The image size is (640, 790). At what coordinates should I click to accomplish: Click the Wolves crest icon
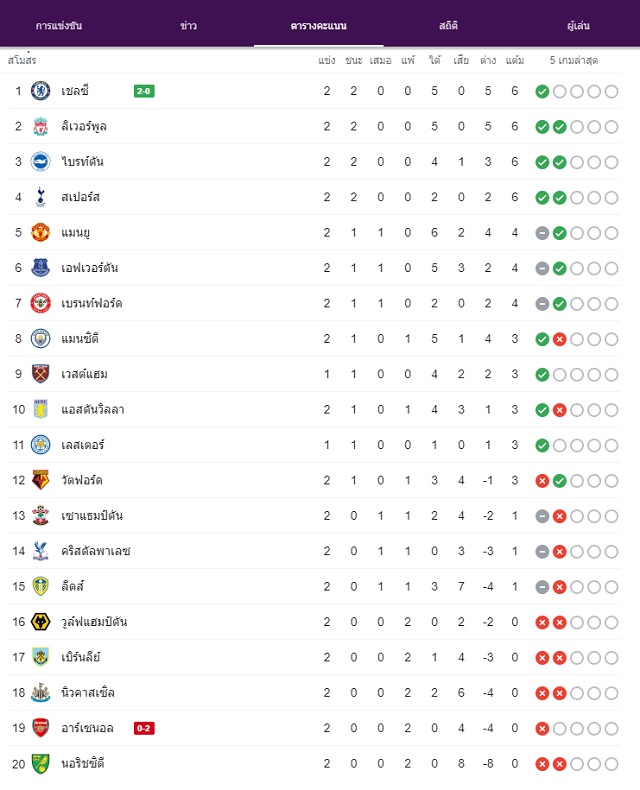coord(40,622)
